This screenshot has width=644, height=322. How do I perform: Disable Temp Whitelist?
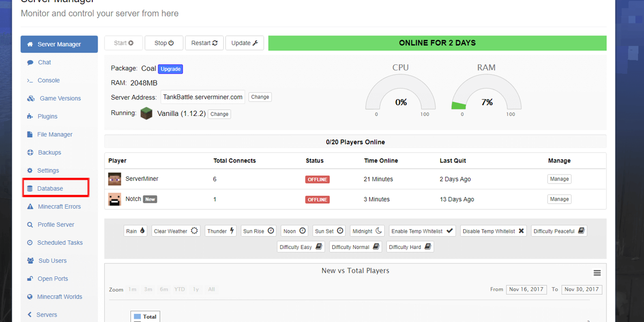[494, 231]
